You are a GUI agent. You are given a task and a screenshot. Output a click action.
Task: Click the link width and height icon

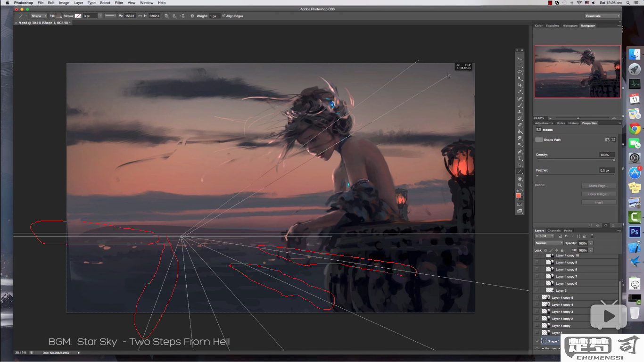(140, 16)
